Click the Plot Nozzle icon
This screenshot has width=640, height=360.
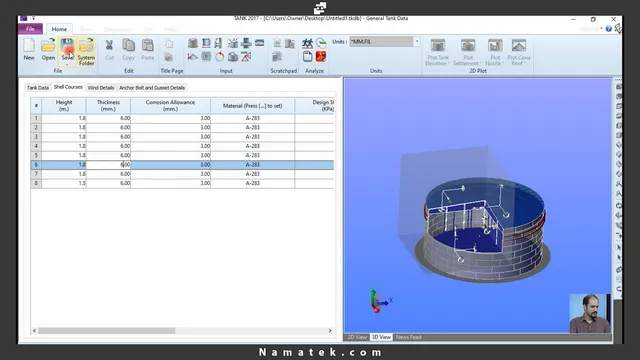(495, 52)
